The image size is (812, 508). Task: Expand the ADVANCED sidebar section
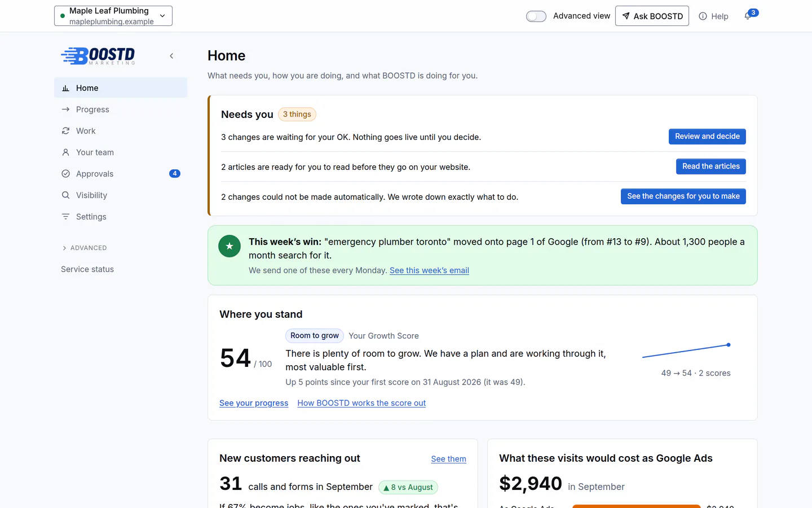coord(84,248)
